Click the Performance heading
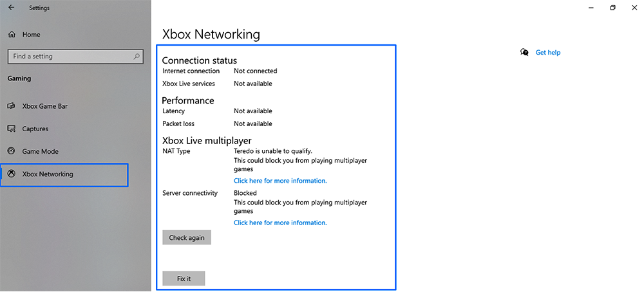 tap(187, 100)
